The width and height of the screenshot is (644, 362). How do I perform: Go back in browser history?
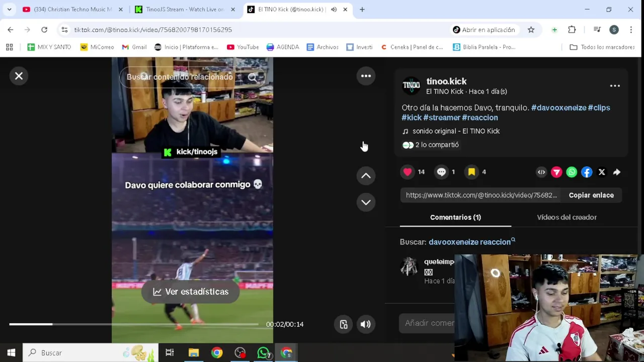[11, 30]
